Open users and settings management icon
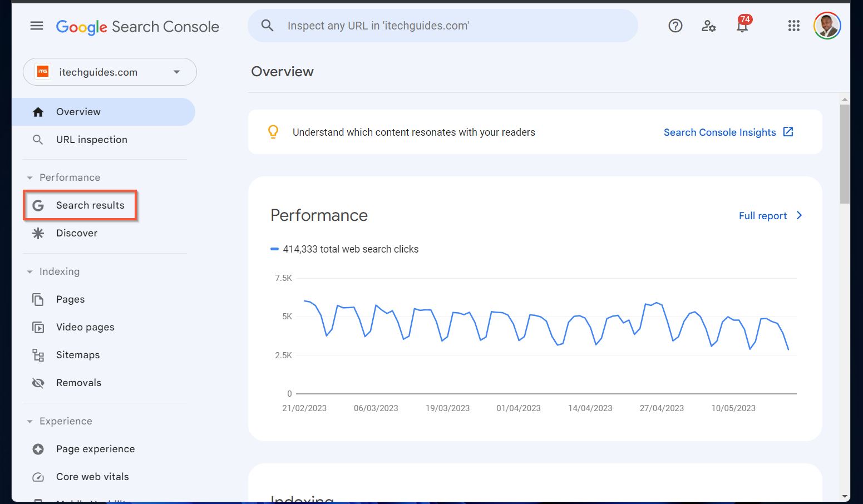This screenshot has width=863, height=504. [x=708, y=26]
